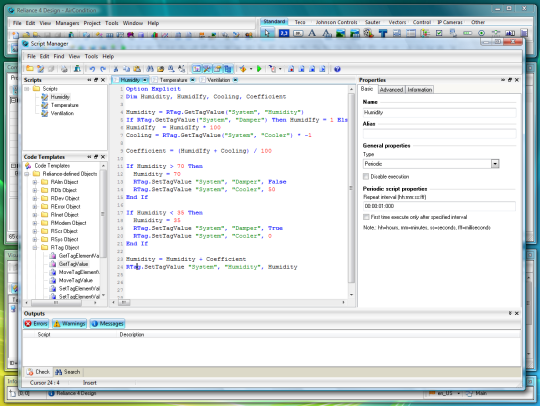Image resolution: width=540 pixels, height=406 pixels.
Task: Open Managers menu in Reliance 4 Design window
Action: tap(67, 23)
